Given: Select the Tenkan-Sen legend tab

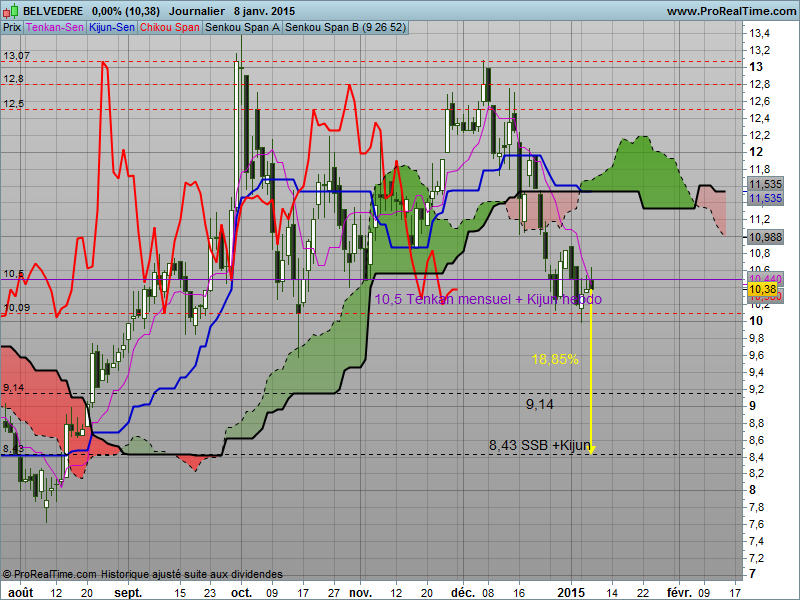Looking at the screenshot, I should [x=55, y=28].
